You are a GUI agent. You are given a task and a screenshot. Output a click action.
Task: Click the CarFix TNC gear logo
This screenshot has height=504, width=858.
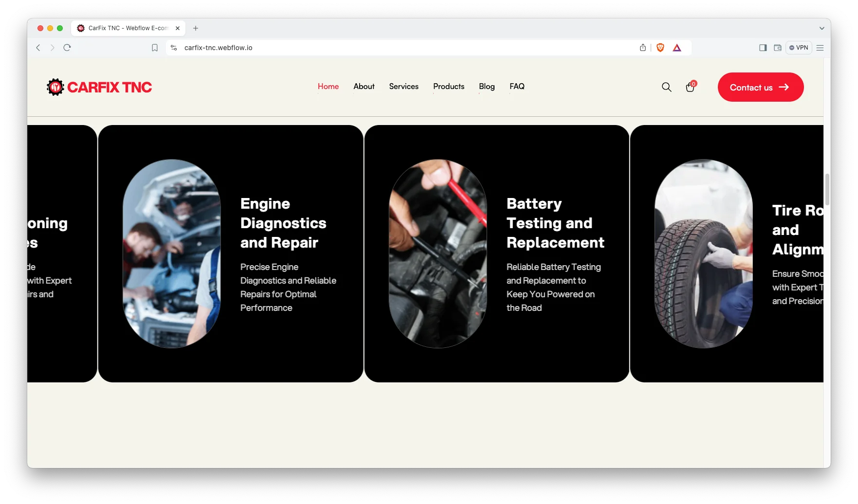(55, 87)
